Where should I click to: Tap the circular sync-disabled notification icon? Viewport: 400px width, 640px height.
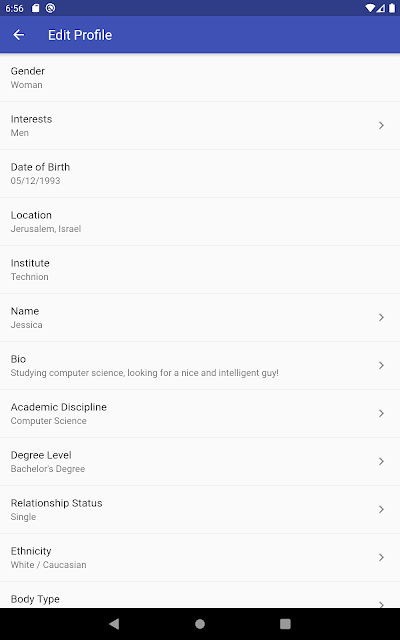click(50, 8)
